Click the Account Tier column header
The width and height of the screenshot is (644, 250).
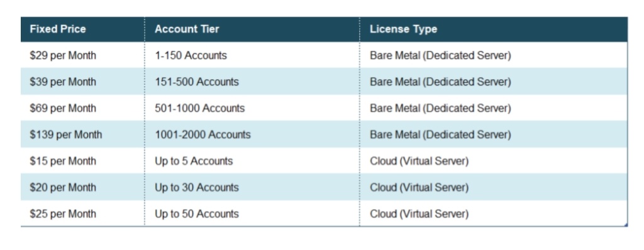point(252,29)
